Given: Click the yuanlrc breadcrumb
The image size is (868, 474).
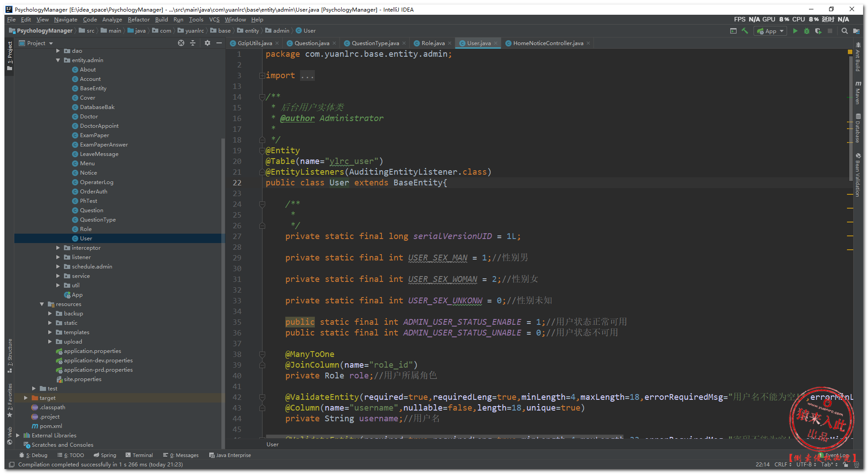Looking at the screenshot, I should pyautogui.click(x=191, y=31).
